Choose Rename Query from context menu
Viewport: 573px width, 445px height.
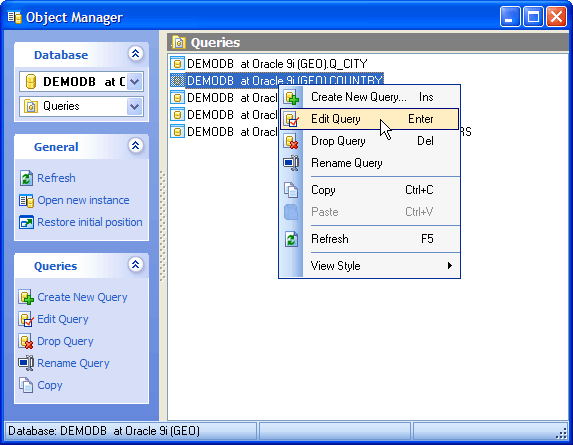click(x=369, y=163)
